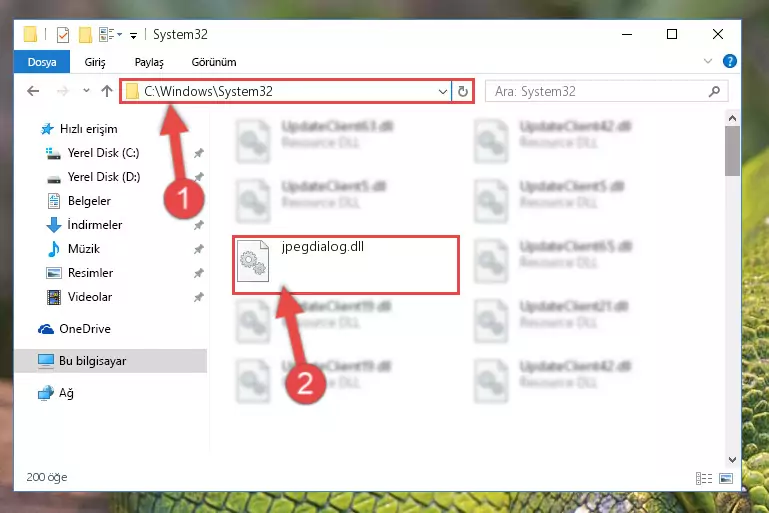
Task: Expand the ribbon with the chevron
Action: 708,61
